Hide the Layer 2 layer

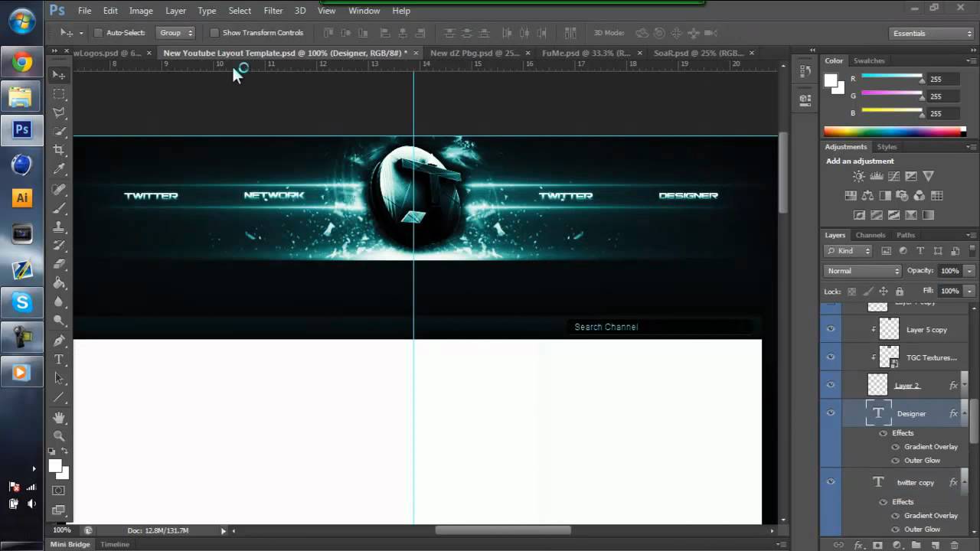coord(831,385)
